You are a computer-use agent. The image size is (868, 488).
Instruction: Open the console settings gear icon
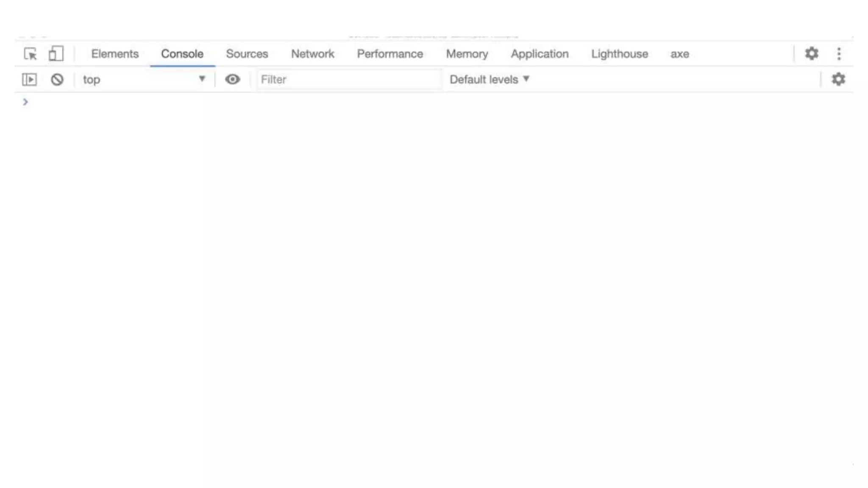tap(838, 79)
